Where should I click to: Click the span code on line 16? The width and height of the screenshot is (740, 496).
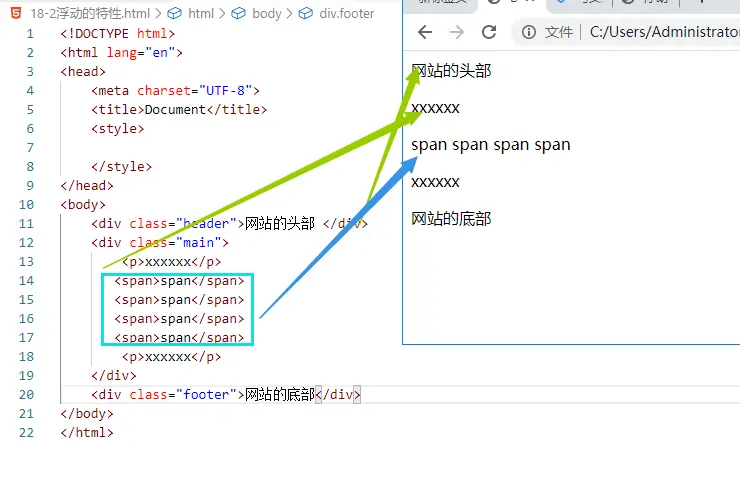[x=179, y=319]
